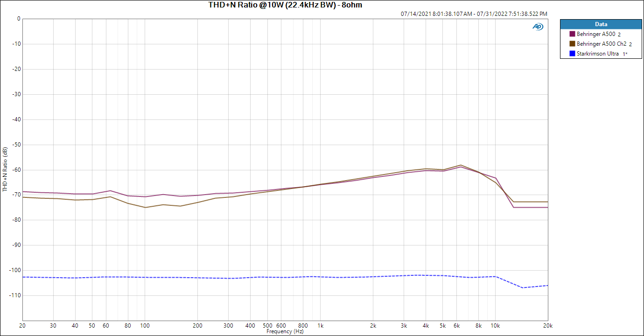Click the brown Behringer A500 Ch2 swatch
The height and width of the screenshot is (336, 644).
click(572, 44)
